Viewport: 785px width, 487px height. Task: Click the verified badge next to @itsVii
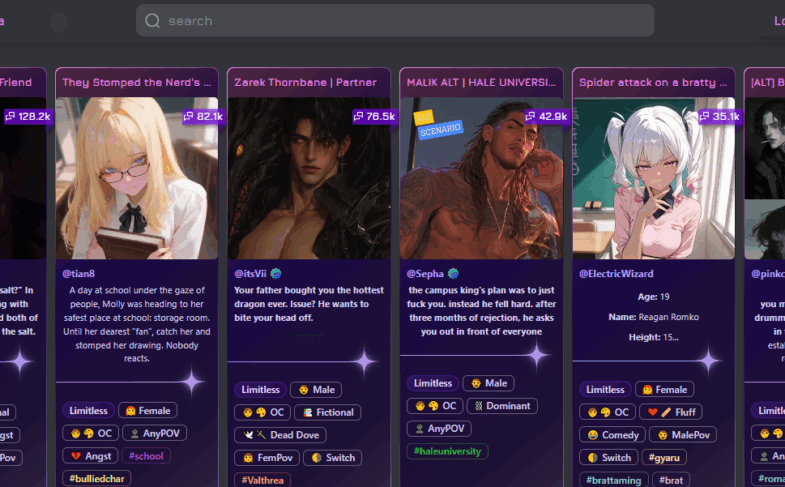point(276,273)
